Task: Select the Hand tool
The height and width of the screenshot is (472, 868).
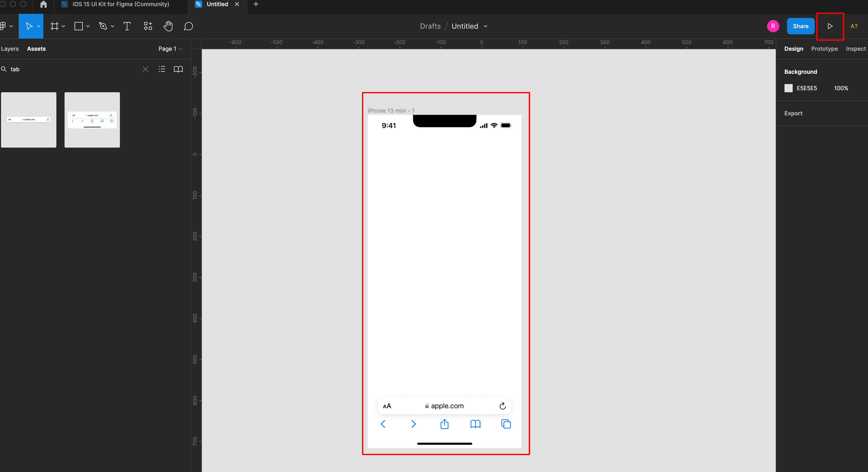Action: click(x=168, y=26)
